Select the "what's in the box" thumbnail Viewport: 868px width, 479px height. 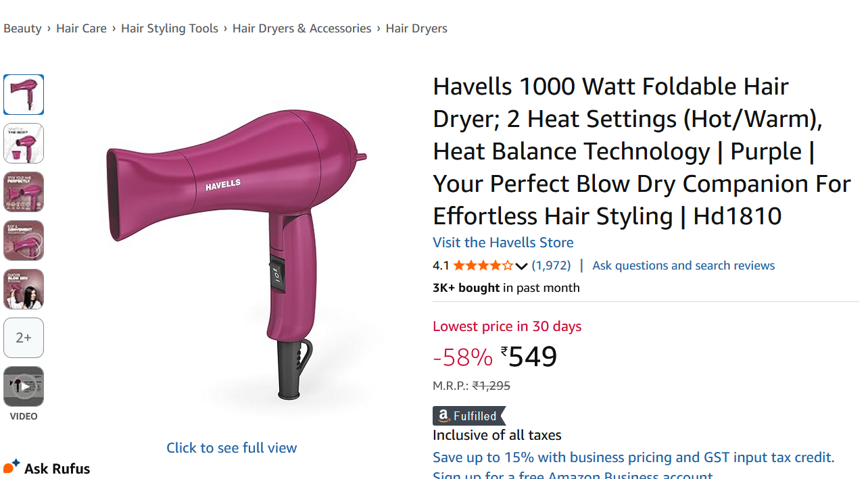point(24,143)
